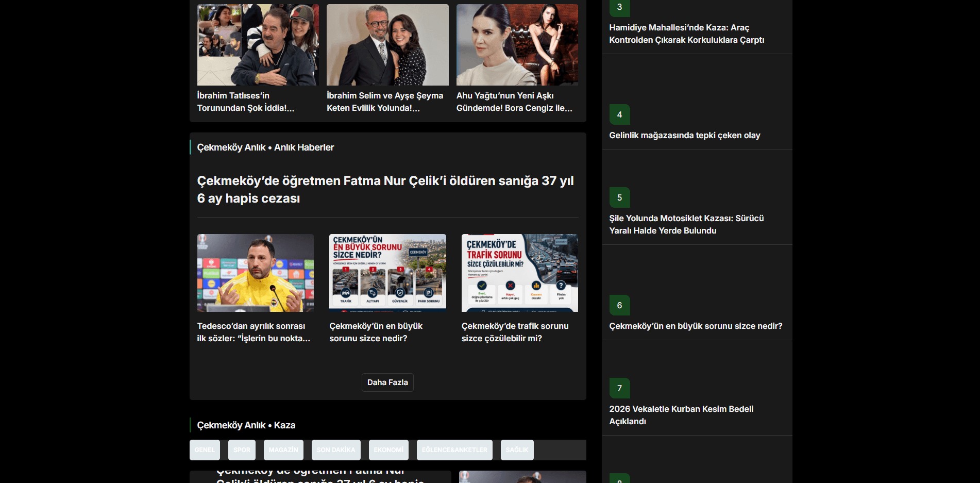Select the SON DAKİKA category tab
This screenshot has width=980, height=483.
pos(336,450)
